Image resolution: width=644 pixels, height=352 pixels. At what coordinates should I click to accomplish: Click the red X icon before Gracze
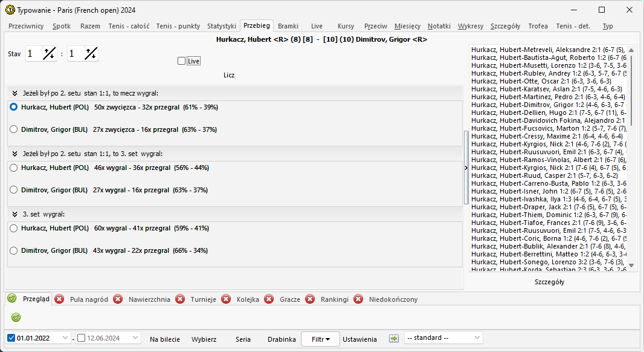[x=269, y=299]
